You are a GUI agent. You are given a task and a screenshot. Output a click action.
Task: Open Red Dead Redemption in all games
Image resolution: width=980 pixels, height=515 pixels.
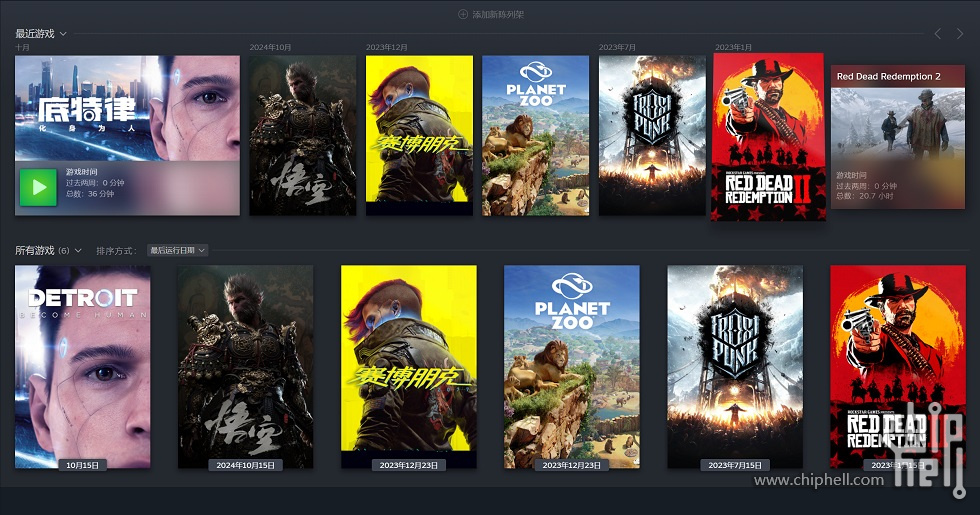click(x=898, y=367)
